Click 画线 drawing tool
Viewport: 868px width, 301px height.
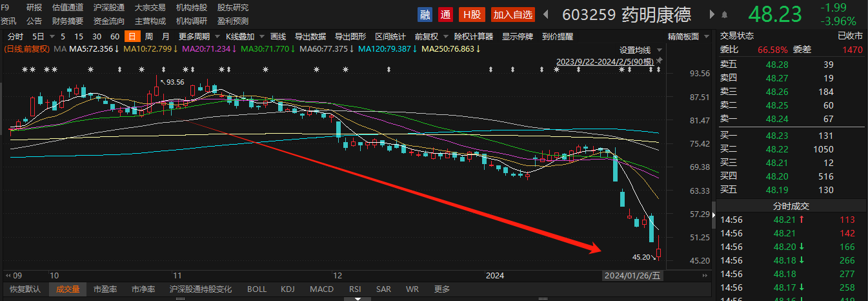278,36
